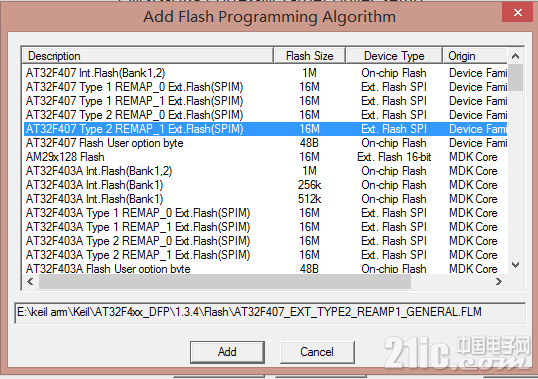Click the vertical scrollbar up arrow

(x=515, y=56)
